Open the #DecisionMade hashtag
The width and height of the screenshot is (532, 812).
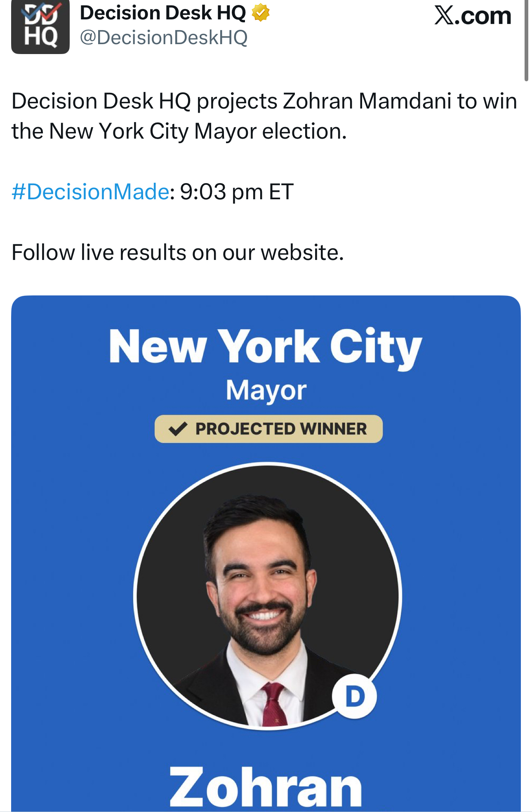90,192
